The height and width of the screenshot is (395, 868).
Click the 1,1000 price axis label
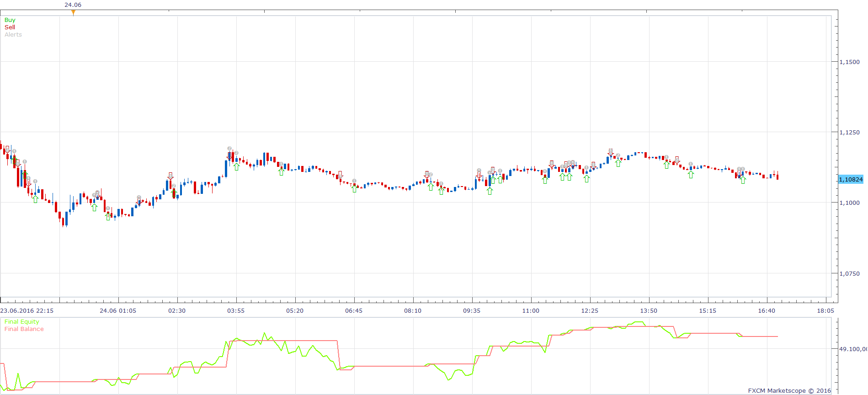coord(849,203)
